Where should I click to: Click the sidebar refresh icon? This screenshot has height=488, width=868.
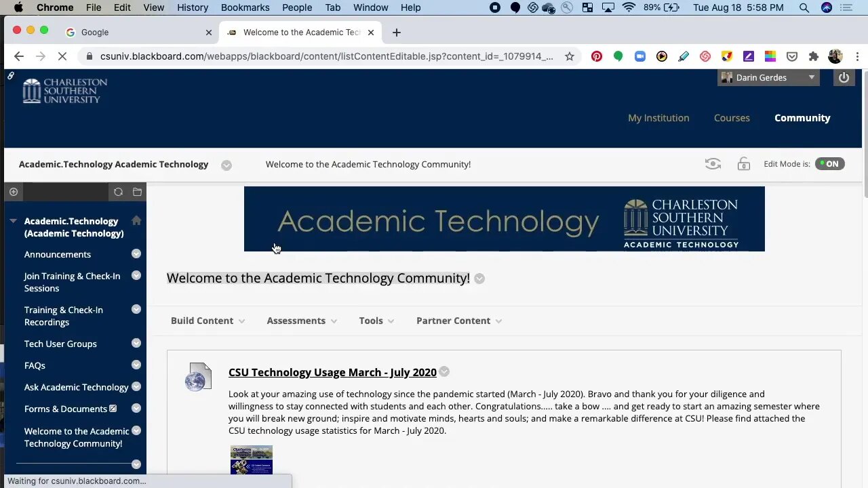pyautogui.click(x=118, y=192)
